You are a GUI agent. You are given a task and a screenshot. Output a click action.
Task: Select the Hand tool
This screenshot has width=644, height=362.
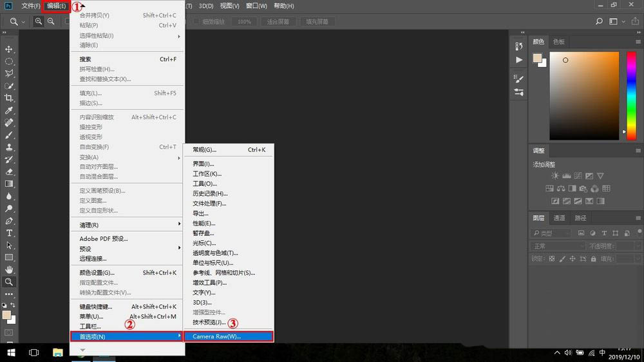[8, 269]
